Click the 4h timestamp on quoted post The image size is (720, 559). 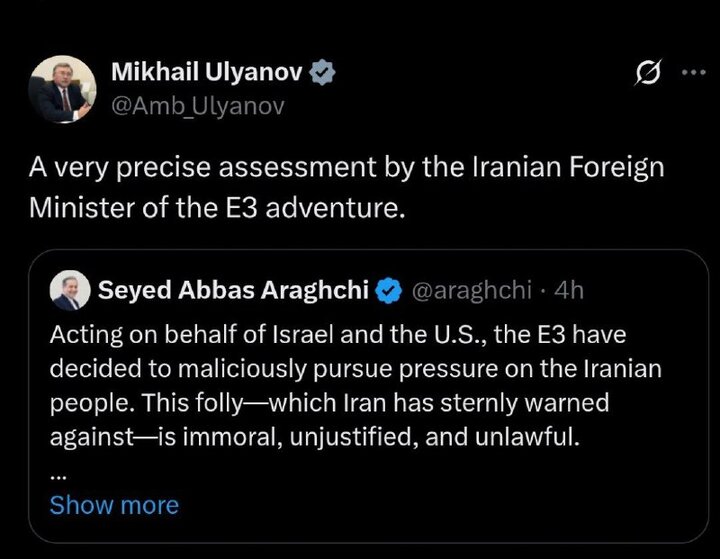click(x=569, y=291)
